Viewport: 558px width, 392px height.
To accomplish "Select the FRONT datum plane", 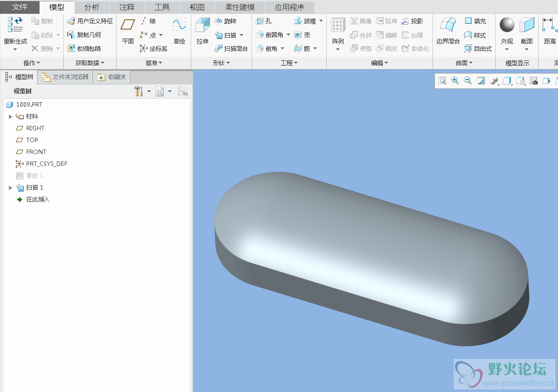I will [31, 152].
